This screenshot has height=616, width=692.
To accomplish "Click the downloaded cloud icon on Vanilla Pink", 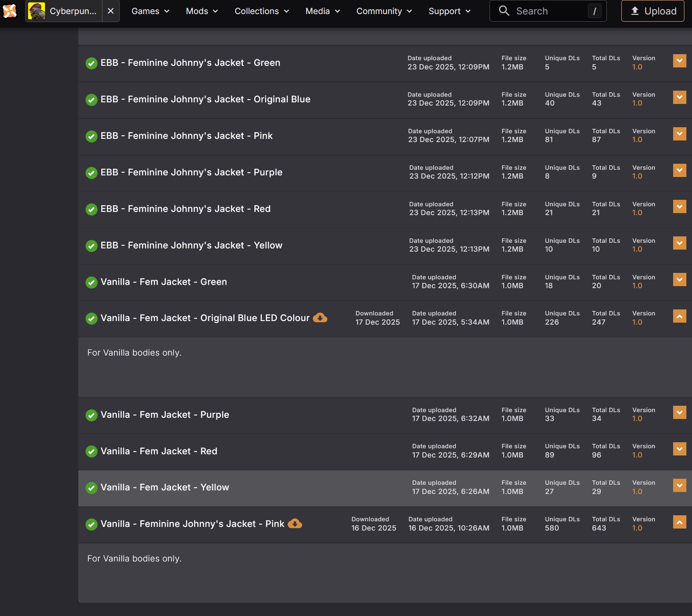I will [x=295, y=524].
